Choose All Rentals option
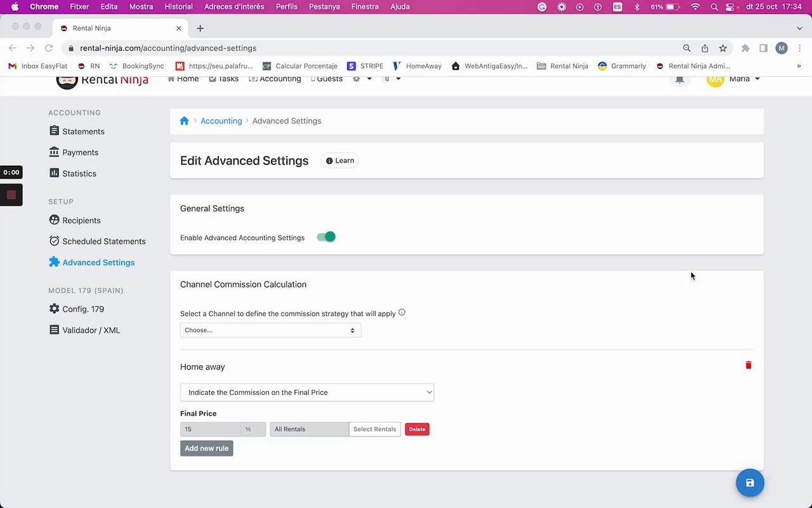Image resolution: width=812 pixels, height=508 pixels. pyautogui.click(x=309, y=429)
